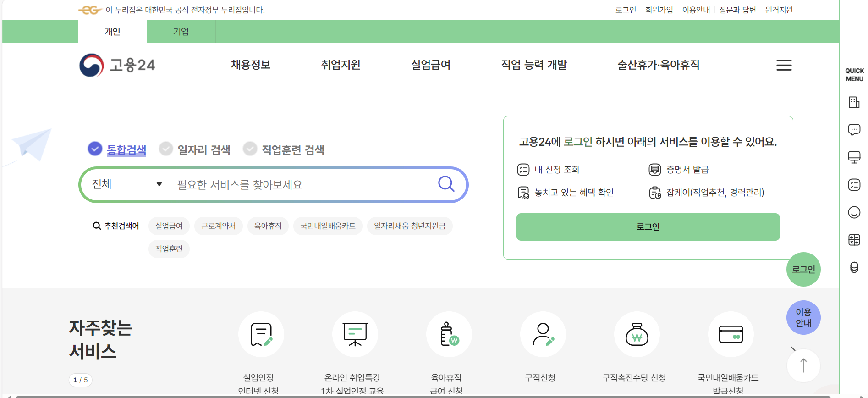Click the floating round 로그인 button
The height and width of the screenshot is (398, 868).
click(x=803, y=270)
